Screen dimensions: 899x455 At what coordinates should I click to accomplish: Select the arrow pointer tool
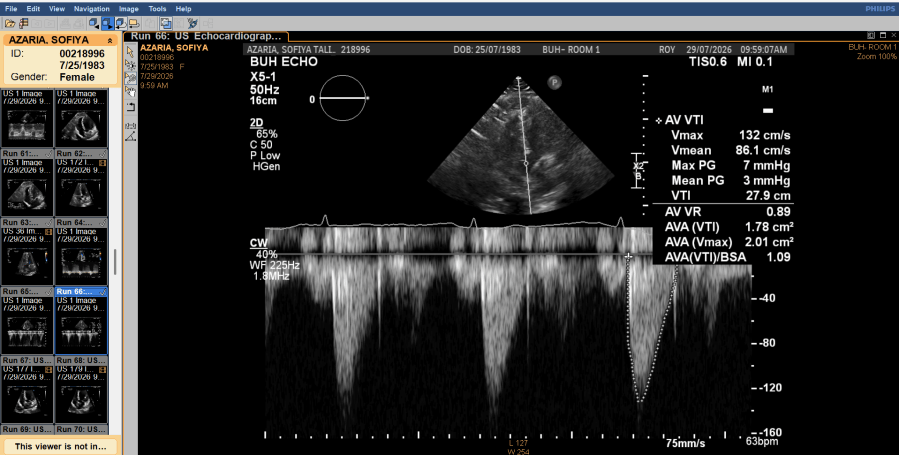(x=130, y=51)
